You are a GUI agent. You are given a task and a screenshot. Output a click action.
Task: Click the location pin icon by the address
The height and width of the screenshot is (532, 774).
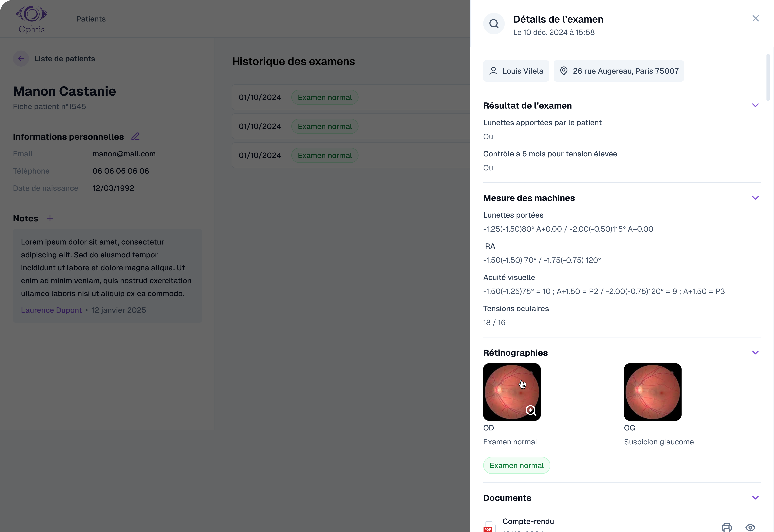[x=564, y=71]
